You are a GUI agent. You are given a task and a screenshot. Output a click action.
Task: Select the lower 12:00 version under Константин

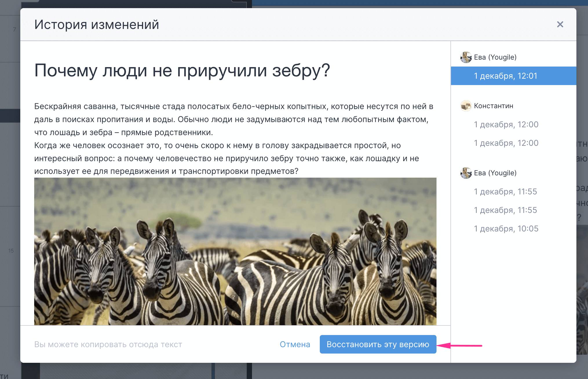tap(506, 143)
